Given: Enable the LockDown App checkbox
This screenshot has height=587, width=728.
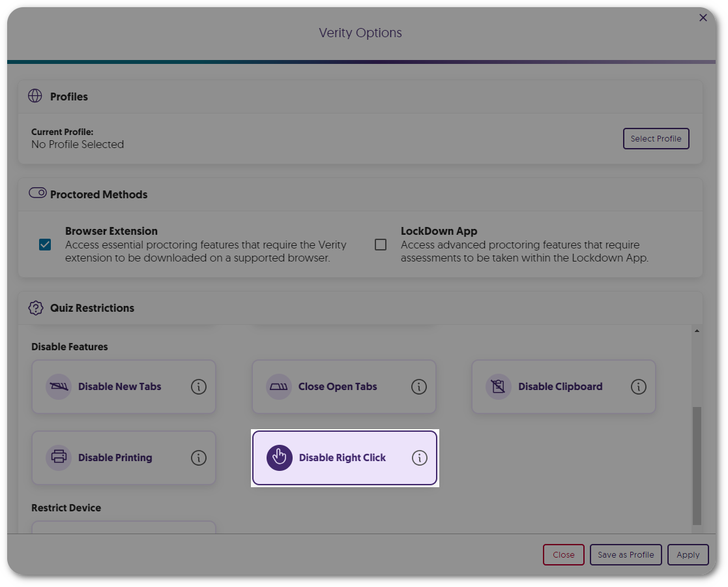Looking at the screenshot, I should (381, 243).
